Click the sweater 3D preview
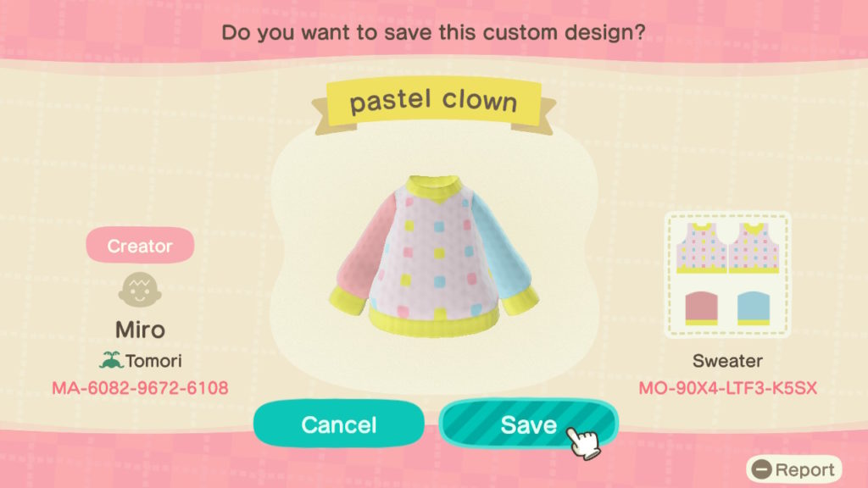Image resolution: width=868 pixels, height=488 pixels. (434, 256)
